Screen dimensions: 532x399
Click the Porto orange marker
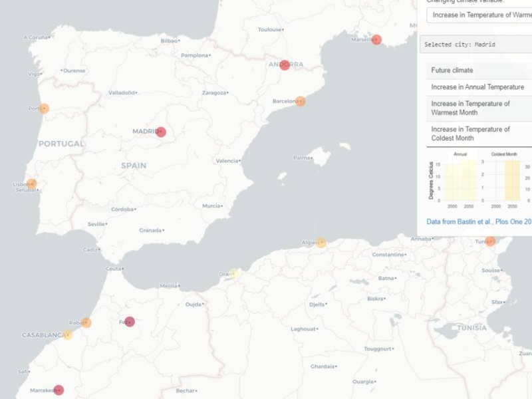[44, 109]
